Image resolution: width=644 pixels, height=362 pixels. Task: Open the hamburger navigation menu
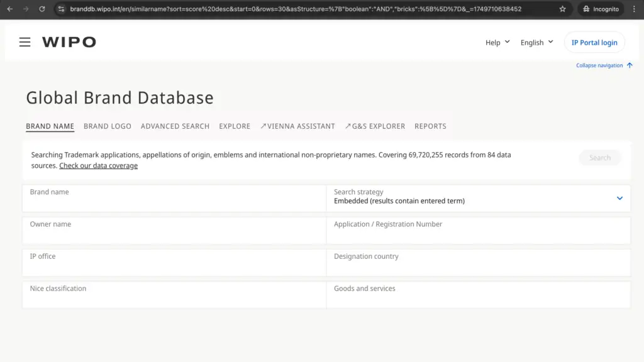pos(25,42)
